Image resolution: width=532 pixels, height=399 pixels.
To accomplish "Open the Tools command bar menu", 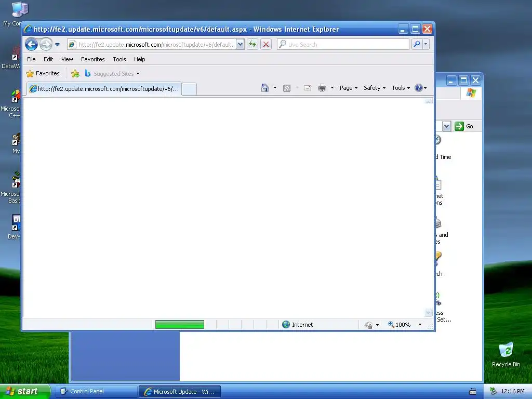I will pos(401,88).
